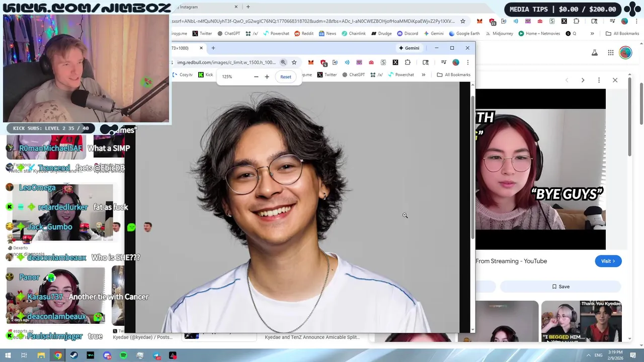Open Google apps grid icon
644x362 pixels.
pos(610,53)
